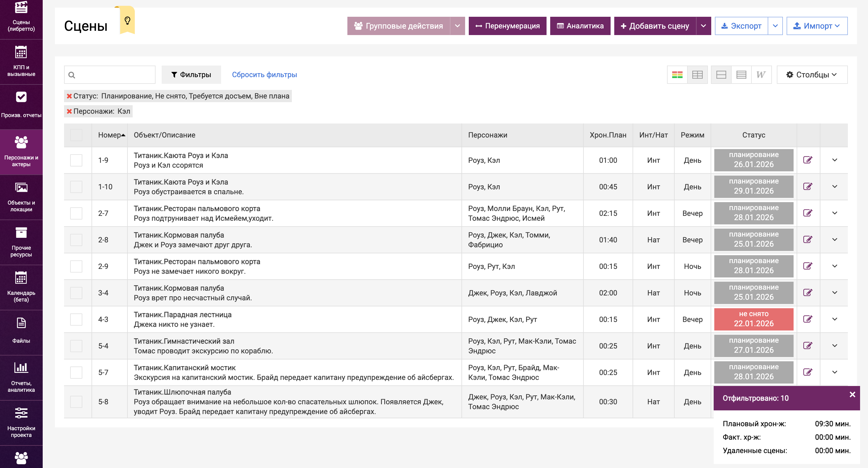This screenshot has width=868, height=468.
Task: Edit scene 1-9 with pencil icon
Action: click(807, 160)
